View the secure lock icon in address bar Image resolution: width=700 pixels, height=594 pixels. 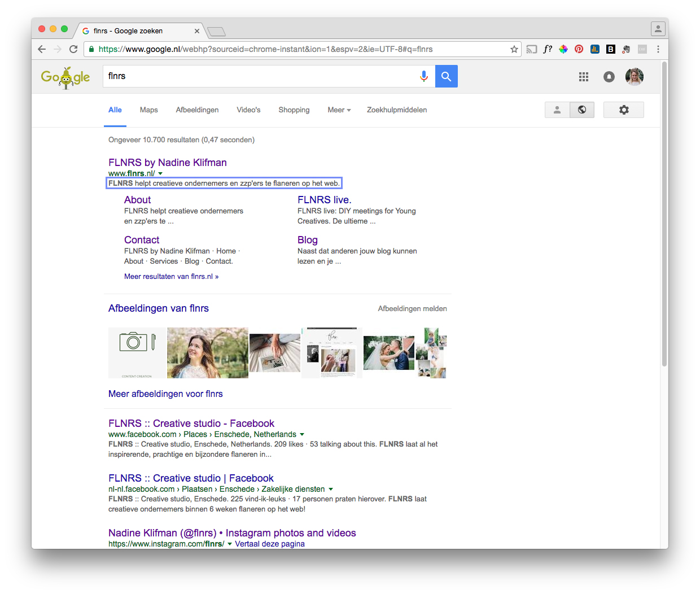pyautogui.click(x=91, y=49)
